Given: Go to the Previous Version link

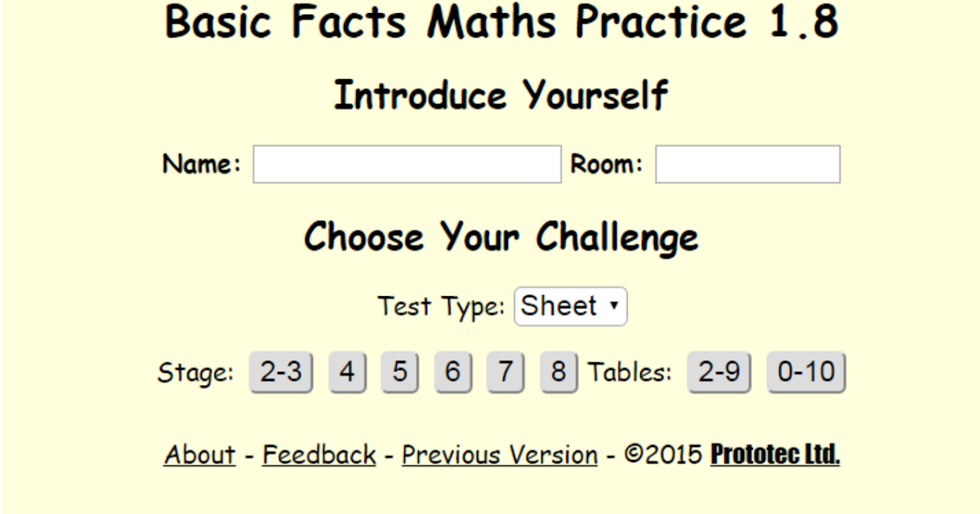Looking at the screenshot, I should click(x=500, y=454).
